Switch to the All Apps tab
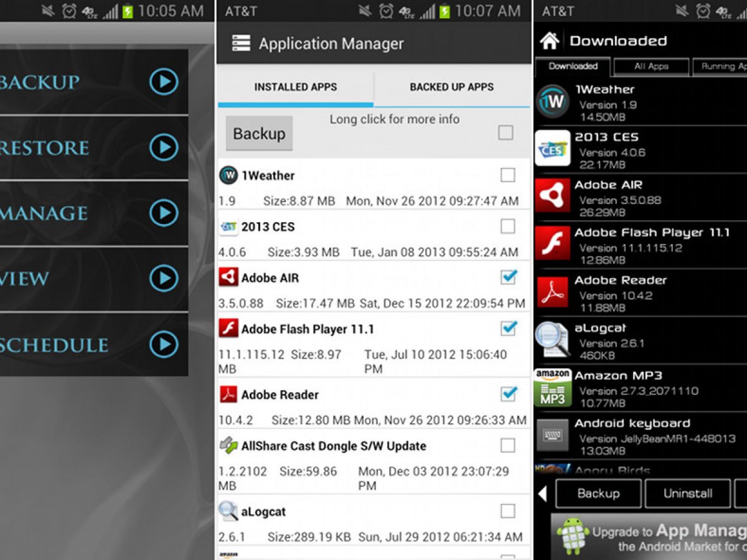 651,67
